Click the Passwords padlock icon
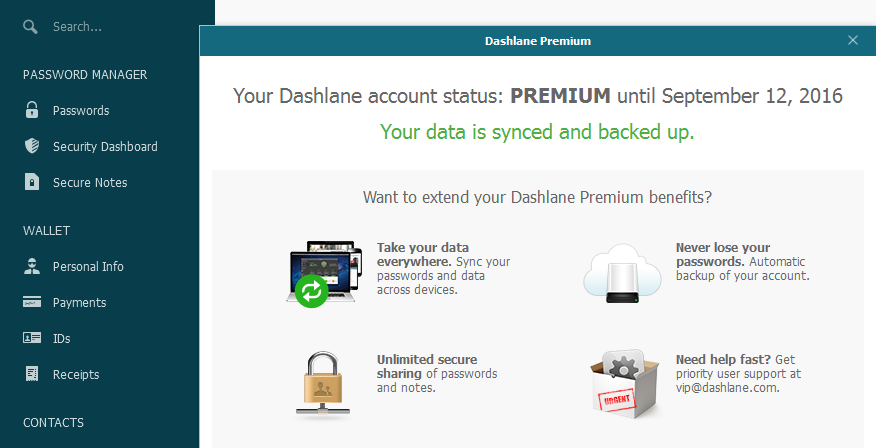Viewport: 876px width, 448px height. click(32, 110)
